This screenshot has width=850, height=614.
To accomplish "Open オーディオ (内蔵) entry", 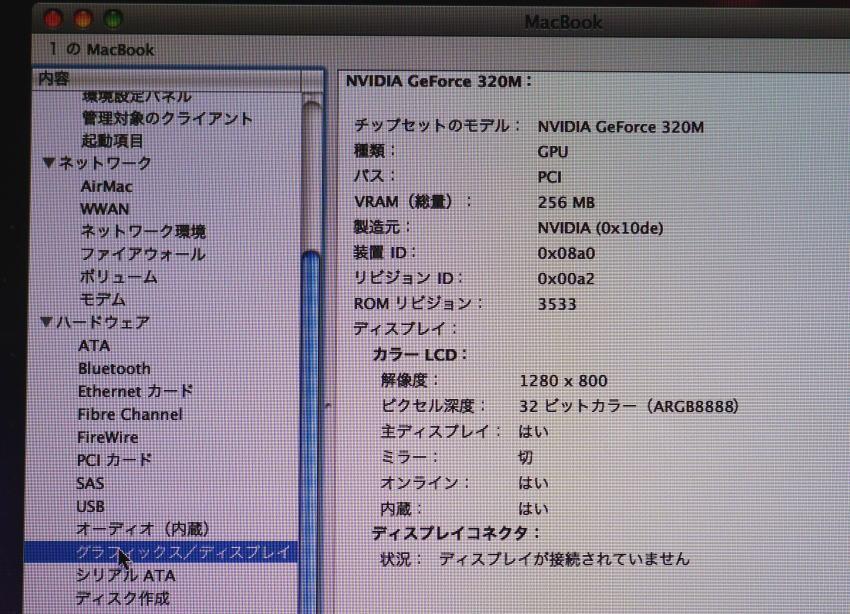I will [x=143, y=529].
